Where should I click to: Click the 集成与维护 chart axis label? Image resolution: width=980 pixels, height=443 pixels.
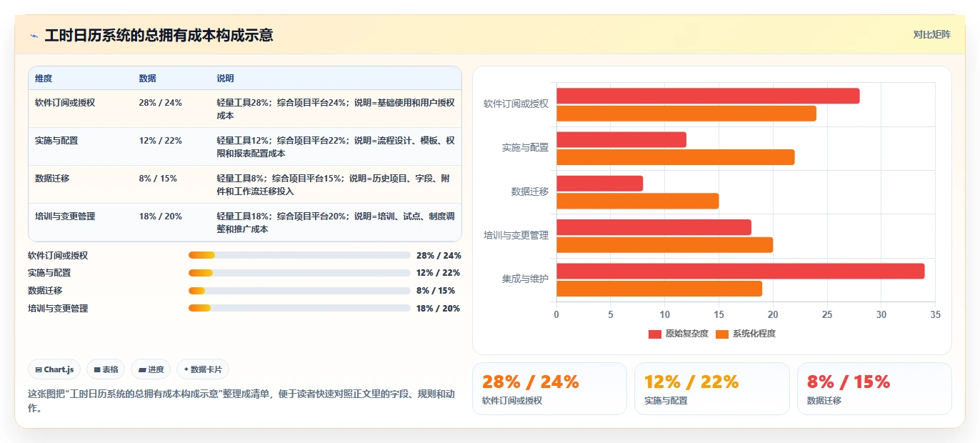click(x=525, y=279)
